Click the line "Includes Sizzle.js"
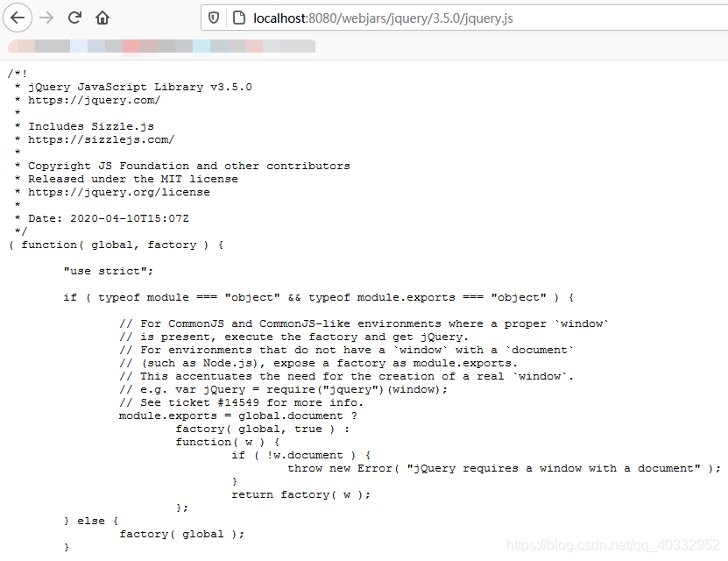The image size is (728, 561). click(91, 126)
